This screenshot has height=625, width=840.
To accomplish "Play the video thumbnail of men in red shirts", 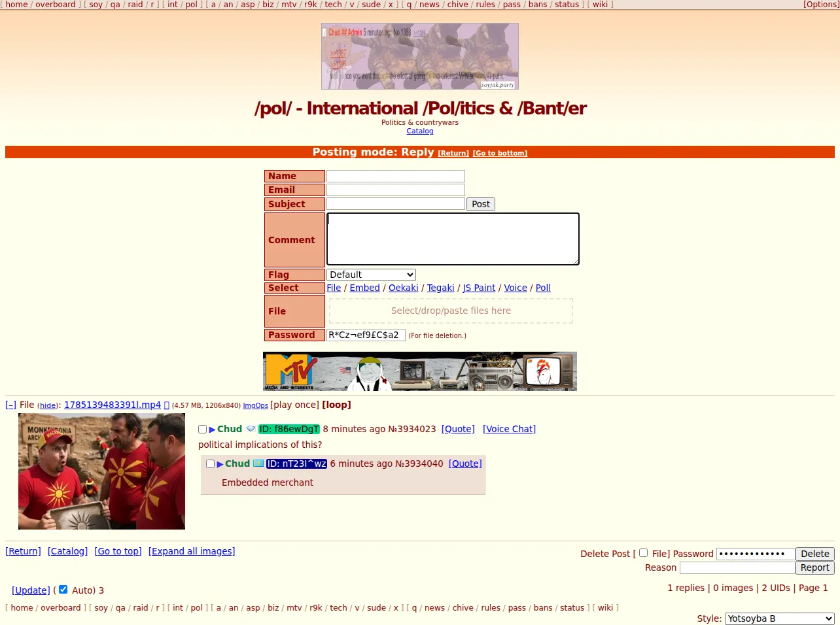I will 101,471.
